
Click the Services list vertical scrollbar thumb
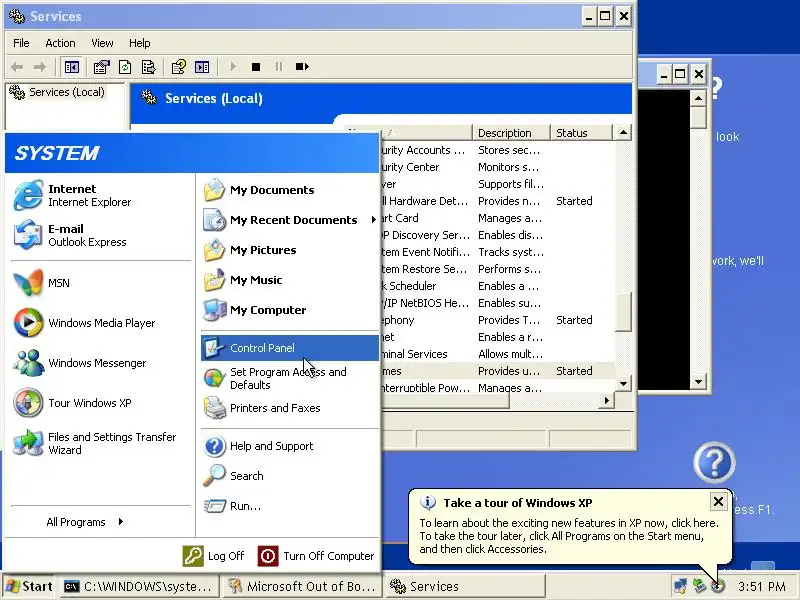623,312
